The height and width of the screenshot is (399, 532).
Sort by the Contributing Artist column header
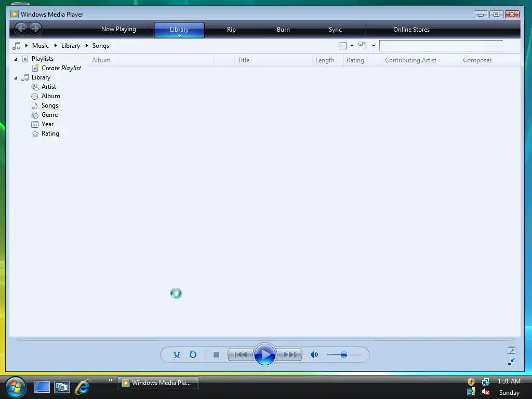(421, 60)
